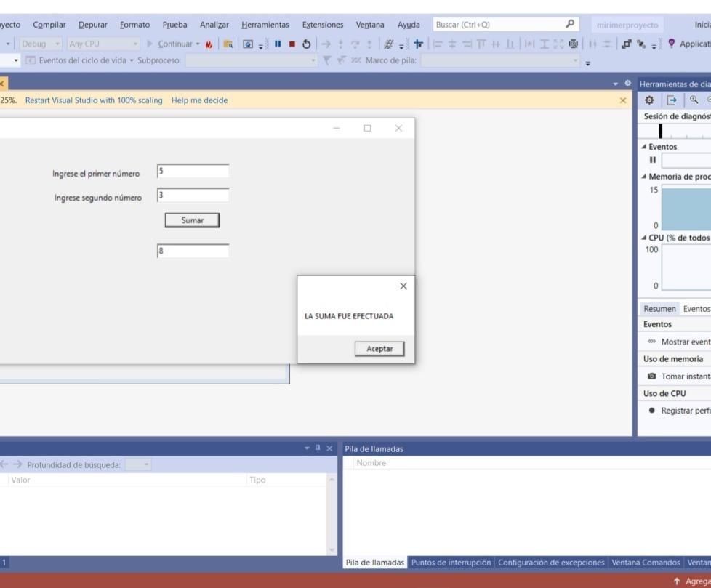The width and height of the screenshot is (711, 588).
Task: Open the Formato menu
Action: (134, 25)
